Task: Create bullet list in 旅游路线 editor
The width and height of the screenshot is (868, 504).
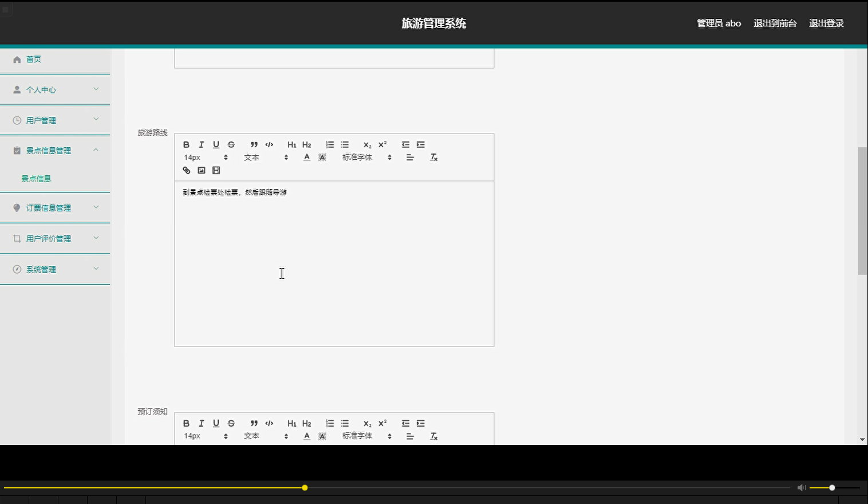Action: coord(345,145)
